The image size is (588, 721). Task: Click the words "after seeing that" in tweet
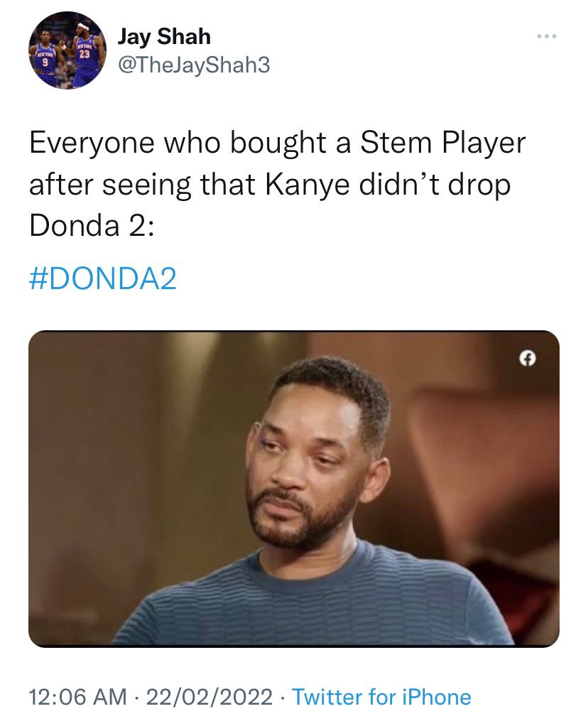click(142, 185)
